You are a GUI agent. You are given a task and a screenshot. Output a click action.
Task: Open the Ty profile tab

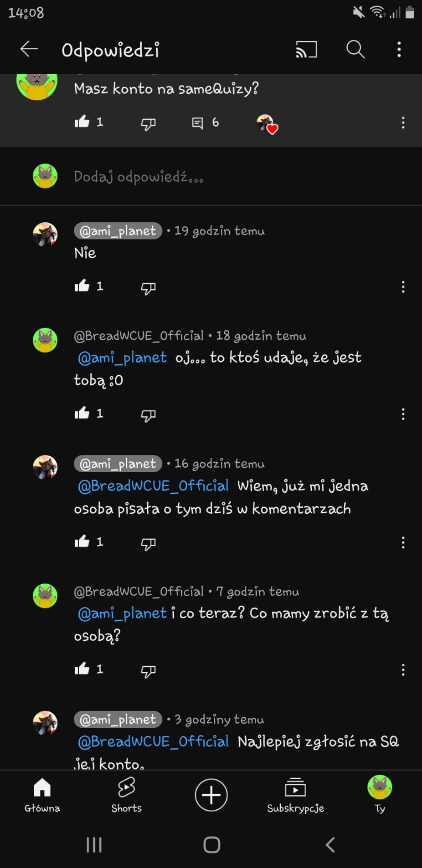379,795
